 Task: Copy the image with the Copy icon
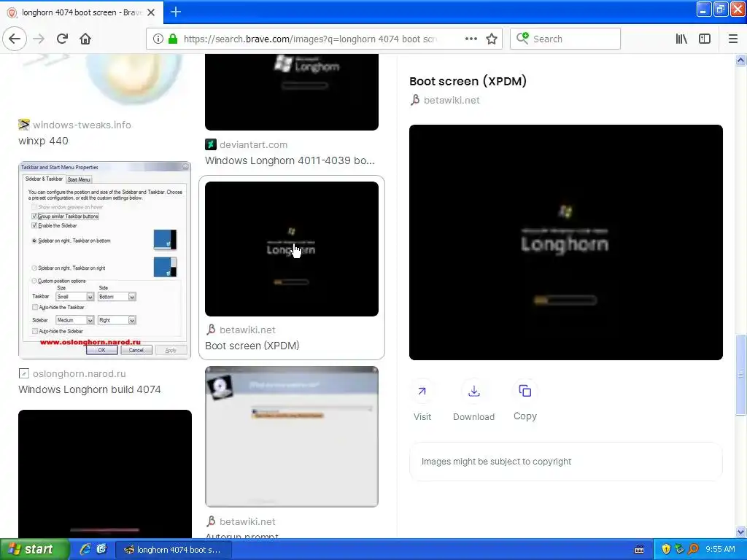(525, 391)
